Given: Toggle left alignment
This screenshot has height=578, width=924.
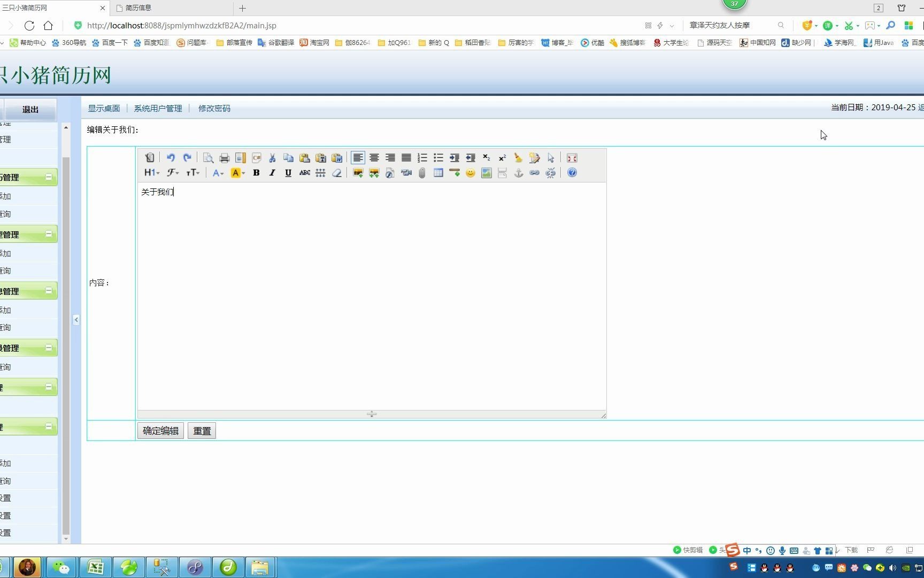Looking at the screenshot, I should tap(358, 158).
